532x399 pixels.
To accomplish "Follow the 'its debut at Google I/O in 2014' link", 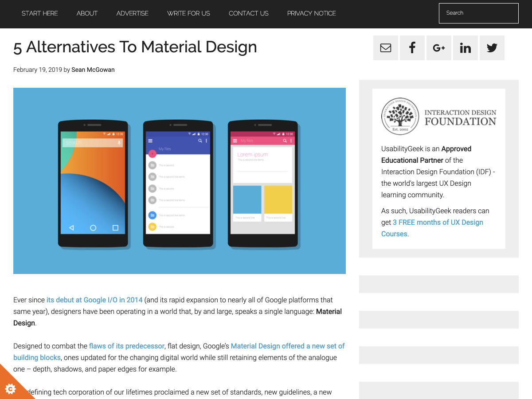I will [x=94, y=300].
